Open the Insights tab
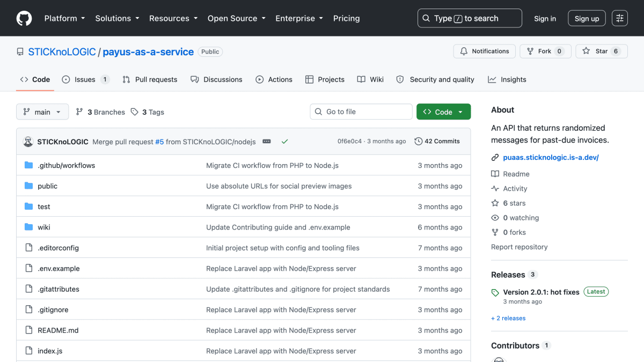644x362 pixels. pyautogui.click(x=507, y=79)
